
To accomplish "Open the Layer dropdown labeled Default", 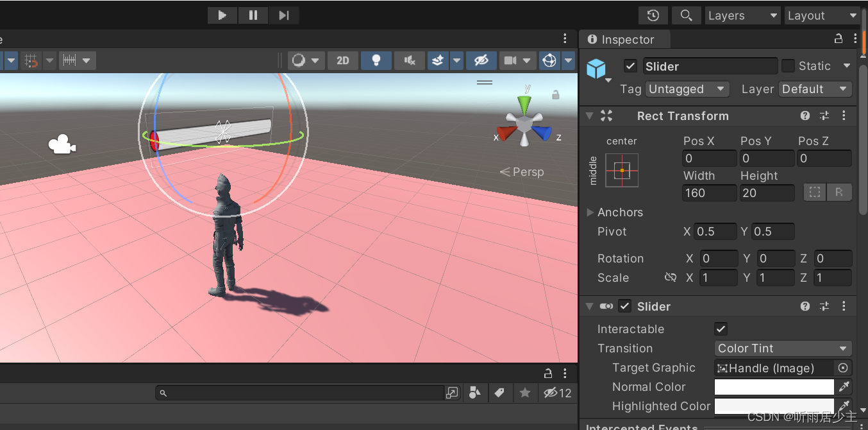I will pyautogui.click(x=815, y=89).
